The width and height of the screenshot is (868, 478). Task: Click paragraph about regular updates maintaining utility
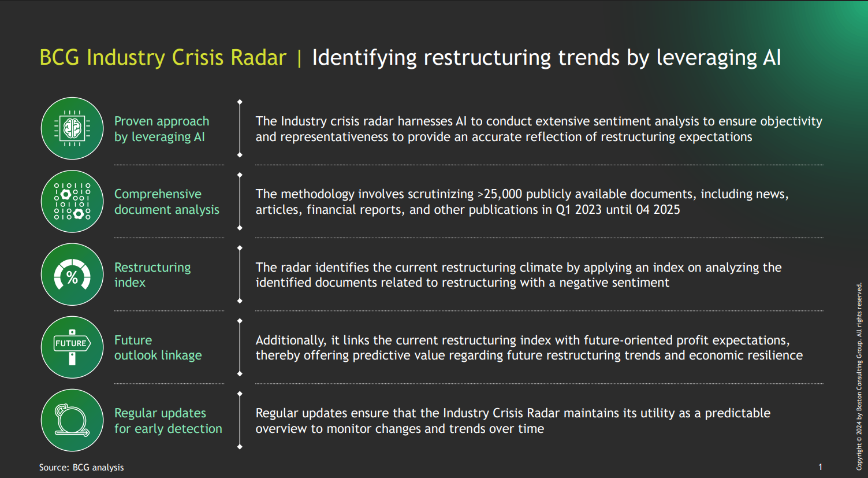pyautogui.click(x=513, y=421)
